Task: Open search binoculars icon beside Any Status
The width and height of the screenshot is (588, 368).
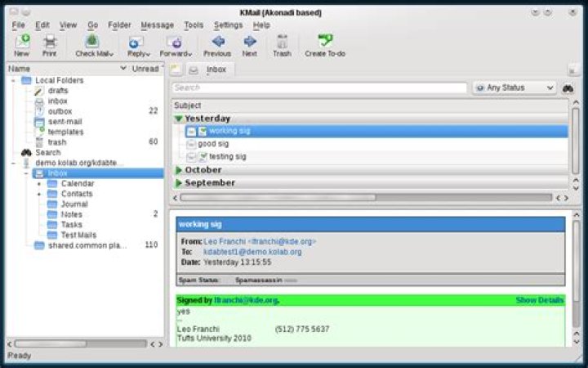Action: [568, 88]
